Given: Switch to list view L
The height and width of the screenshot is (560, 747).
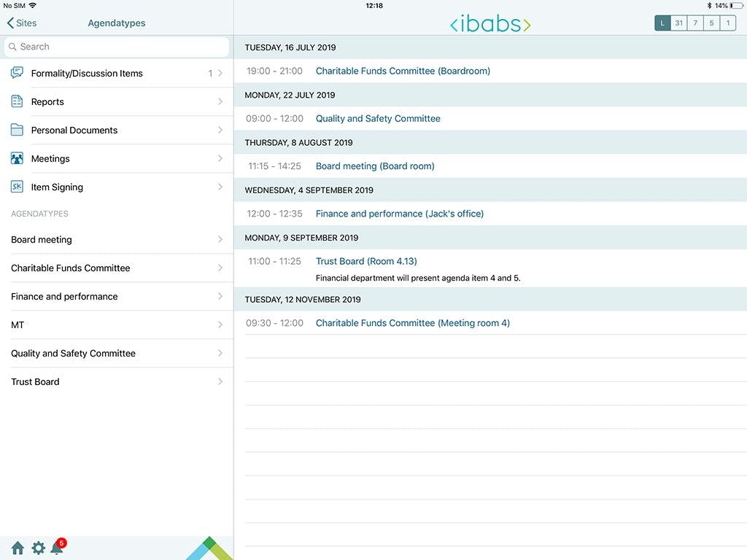Looking at the screenshot, I should click(662, 23).
